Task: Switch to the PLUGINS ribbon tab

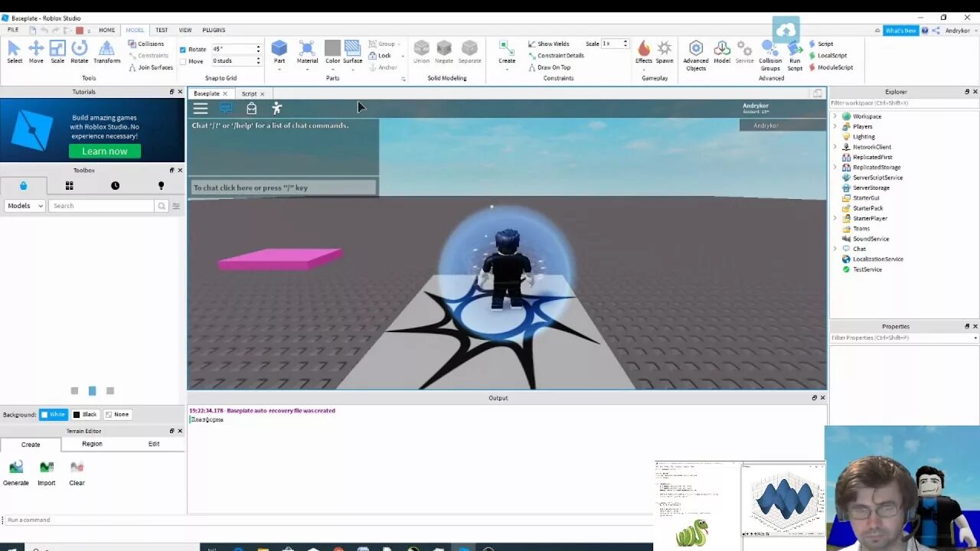Action: 214,30
